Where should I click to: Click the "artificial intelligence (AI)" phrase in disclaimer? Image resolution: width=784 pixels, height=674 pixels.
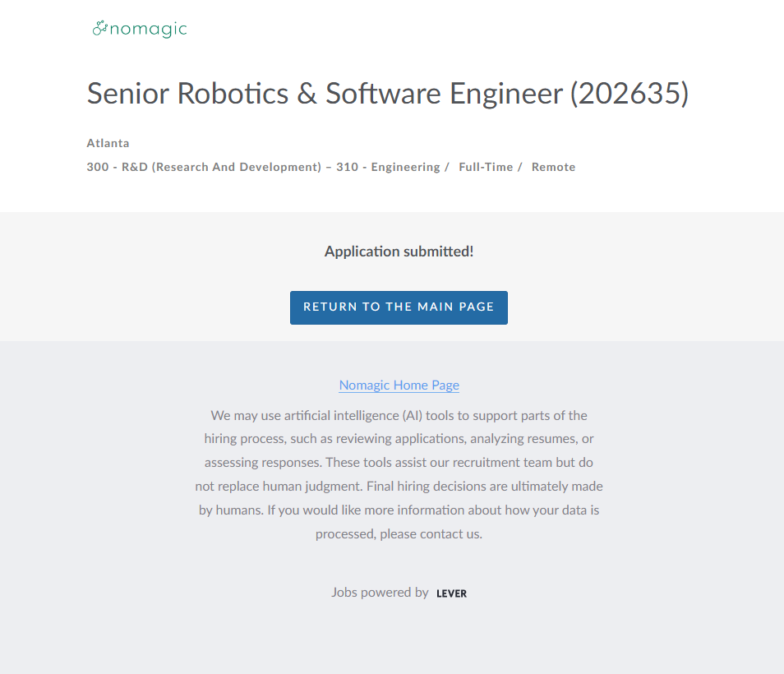[x=352, y=415]
